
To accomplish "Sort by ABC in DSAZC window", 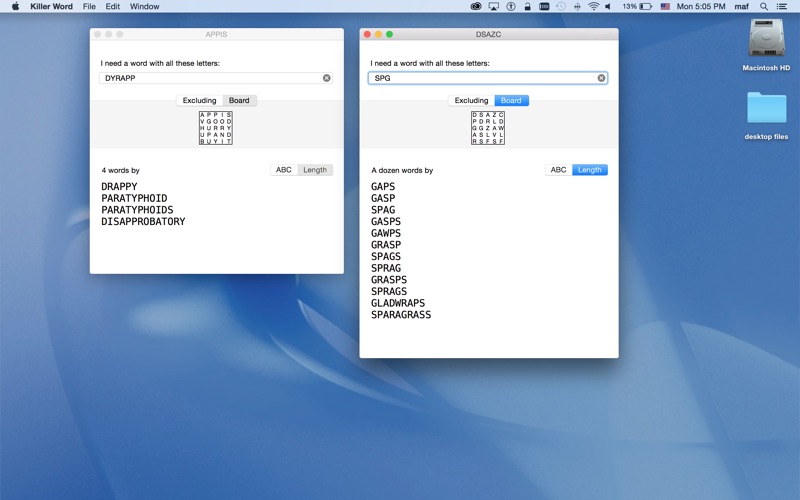I will [558, 170].
